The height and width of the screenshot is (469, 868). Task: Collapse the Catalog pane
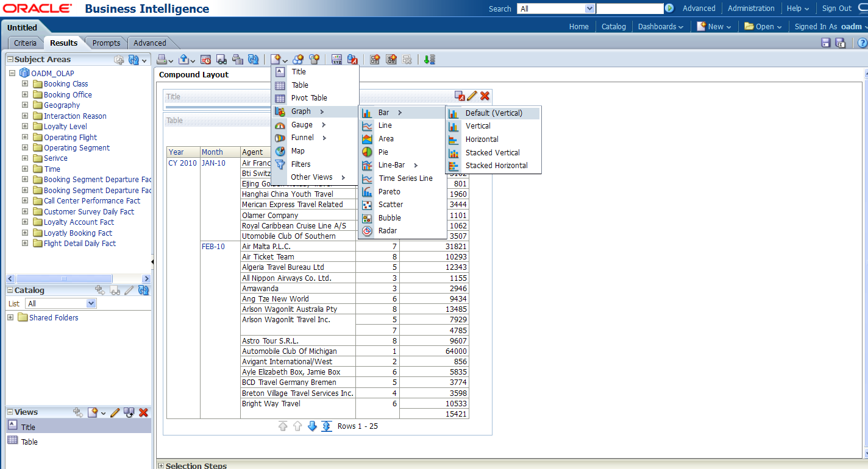(x=10, y=291)
